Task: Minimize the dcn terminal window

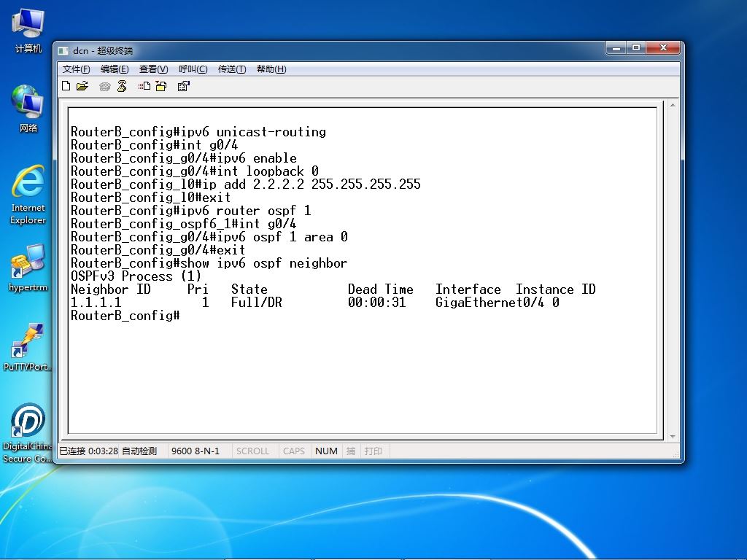Action: pos(616,47)
